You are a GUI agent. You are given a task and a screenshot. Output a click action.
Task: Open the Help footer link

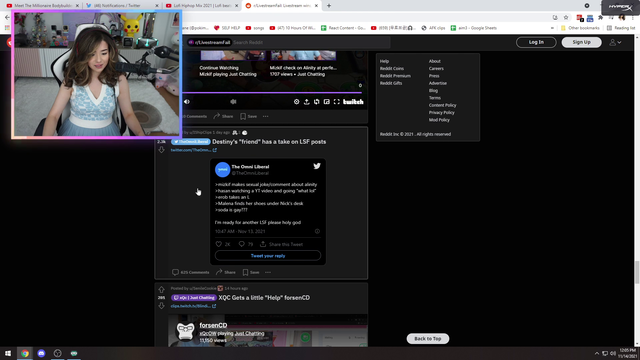(x=384, y=61)
